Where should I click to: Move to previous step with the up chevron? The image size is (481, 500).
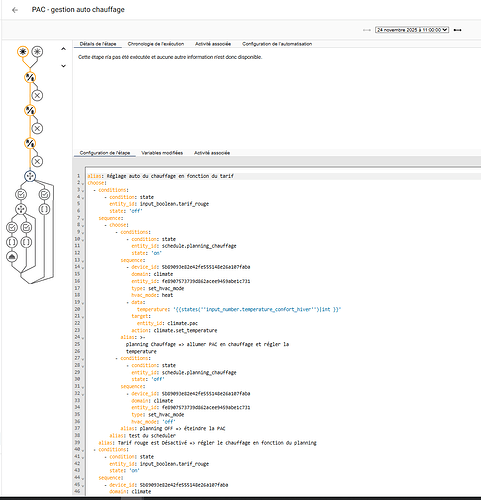(63, 49)
